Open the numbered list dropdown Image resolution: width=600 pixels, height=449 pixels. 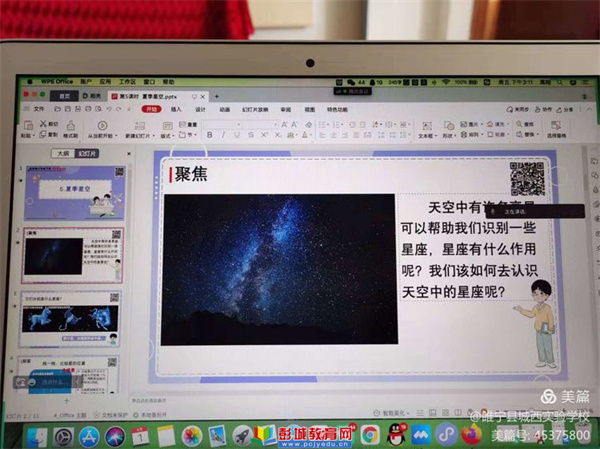coord(342,124)
